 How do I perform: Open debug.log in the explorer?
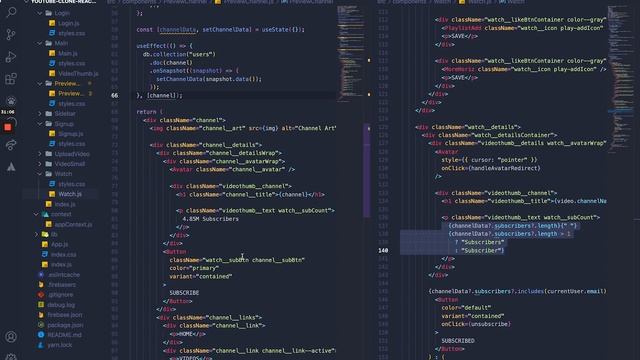point(61,304)
